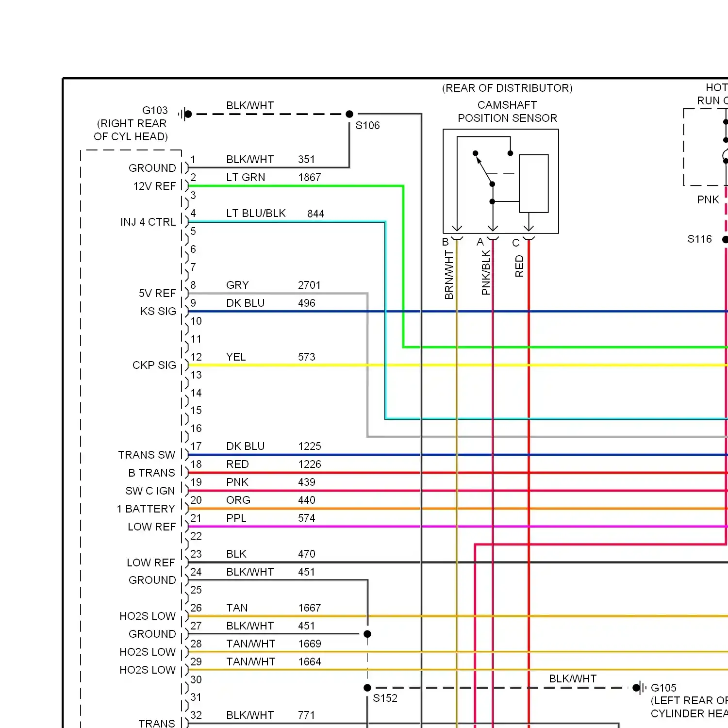Select the CKP SIG pin label

[x=154, y=365]
